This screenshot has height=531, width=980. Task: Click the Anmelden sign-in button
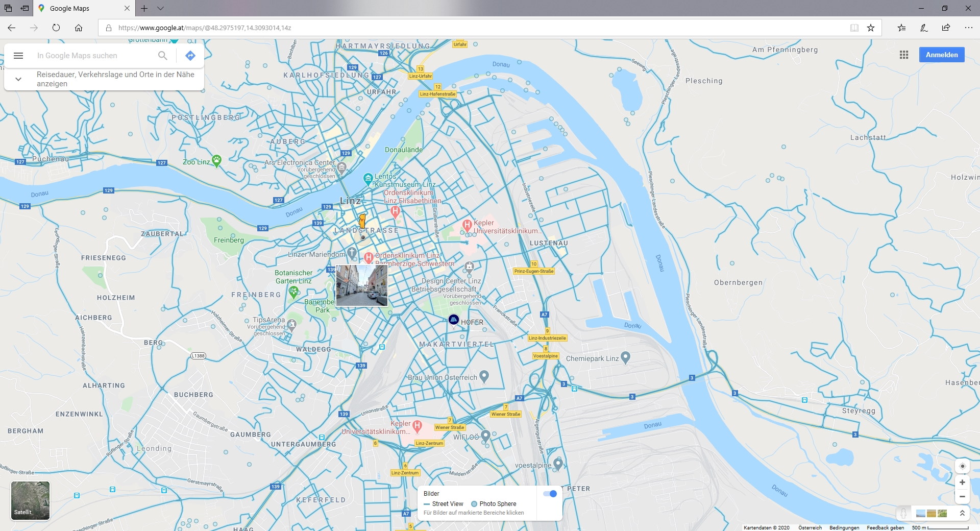(x=942, y=55)
